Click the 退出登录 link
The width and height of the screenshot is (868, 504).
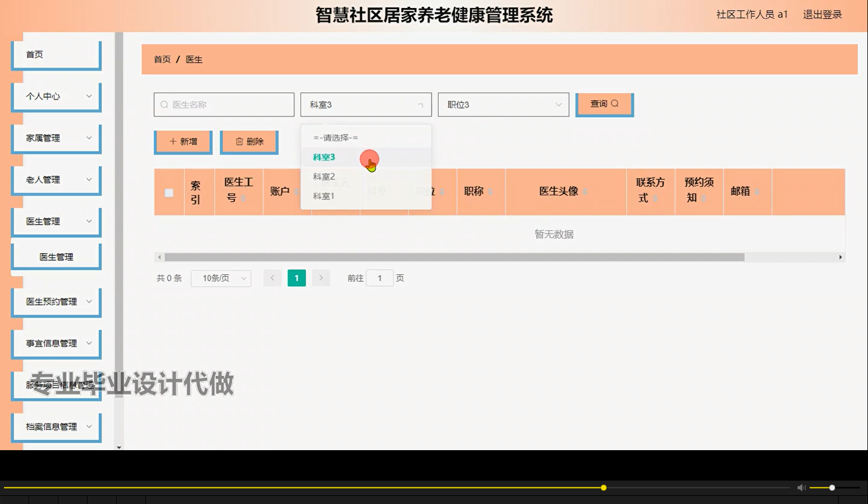point(823,14)
